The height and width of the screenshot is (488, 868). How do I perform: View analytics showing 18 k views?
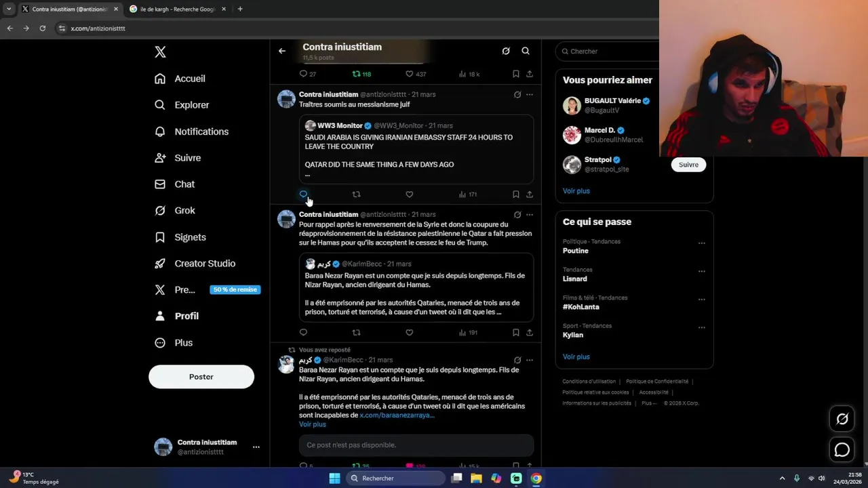tap(469, 74)
